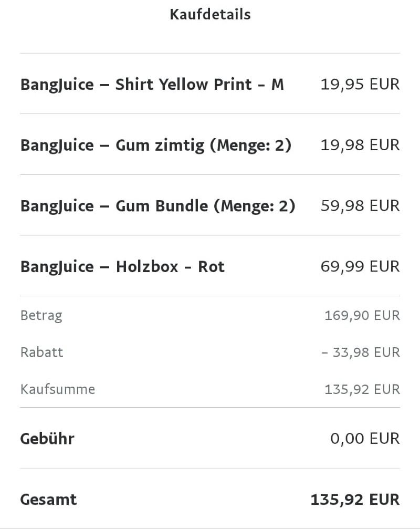Select the 0,00 EUR fee amount
The image size is (420, 529).
[x=365, y=439]
